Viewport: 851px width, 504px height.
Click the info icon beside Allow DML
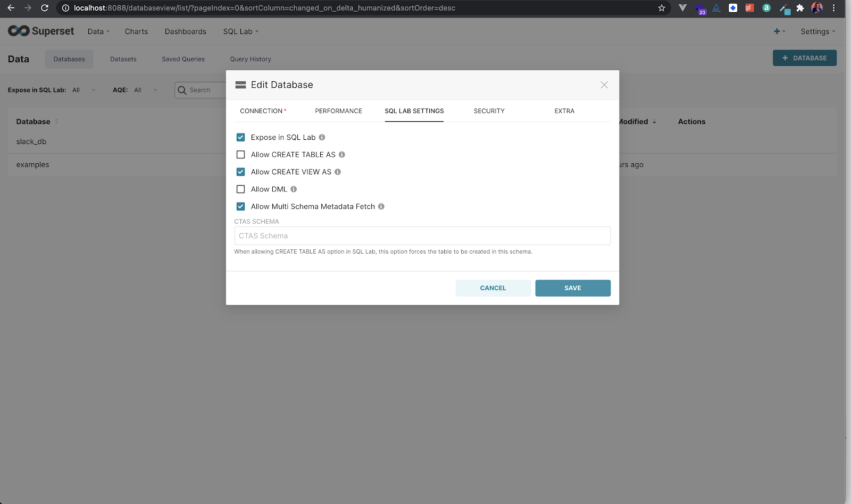(294, 189)
